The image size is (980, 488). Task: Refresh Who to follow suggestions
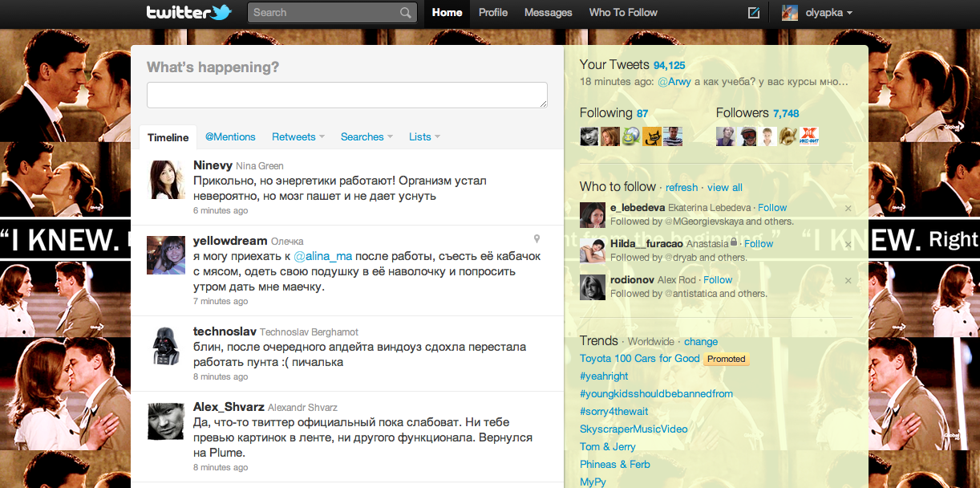pos(682,188)
